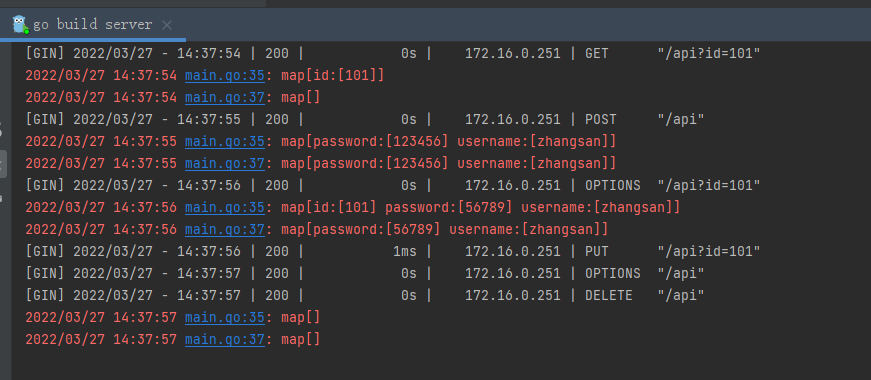This screenshot has height=380, width=871.
Task: Click the OPTIONS "/api" log line
Action: tap(365, 273)
